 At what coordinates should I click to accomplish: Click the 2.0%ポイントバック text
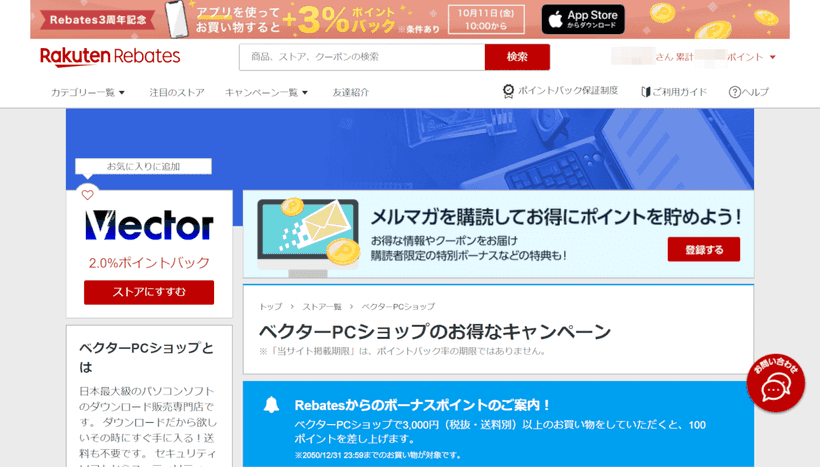tap(149, 263)
